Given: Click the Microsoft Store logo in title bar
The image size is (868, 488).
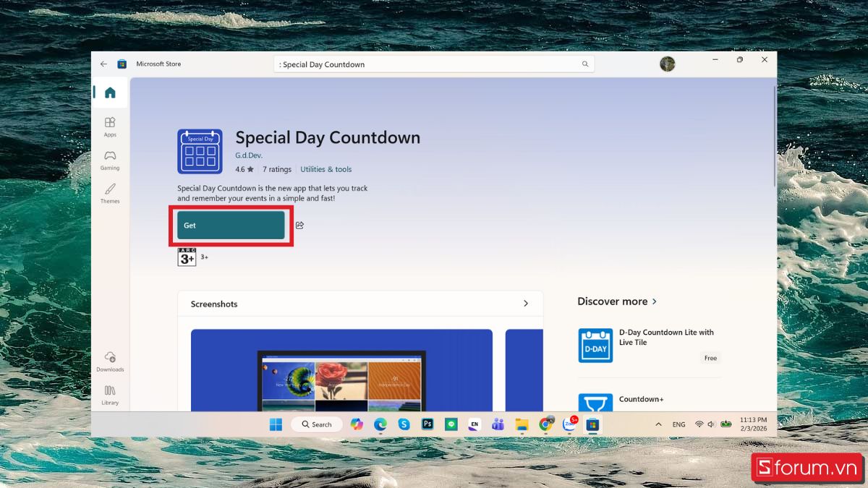Looking at the screenshot, I should coord(122,64).
